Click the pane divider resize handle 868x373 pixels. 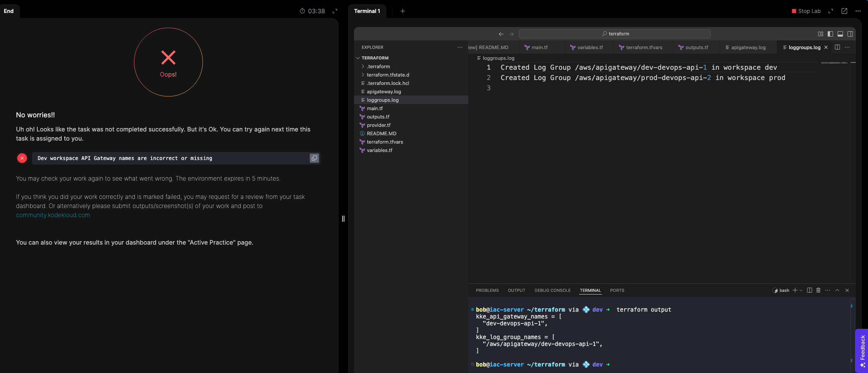343,218
